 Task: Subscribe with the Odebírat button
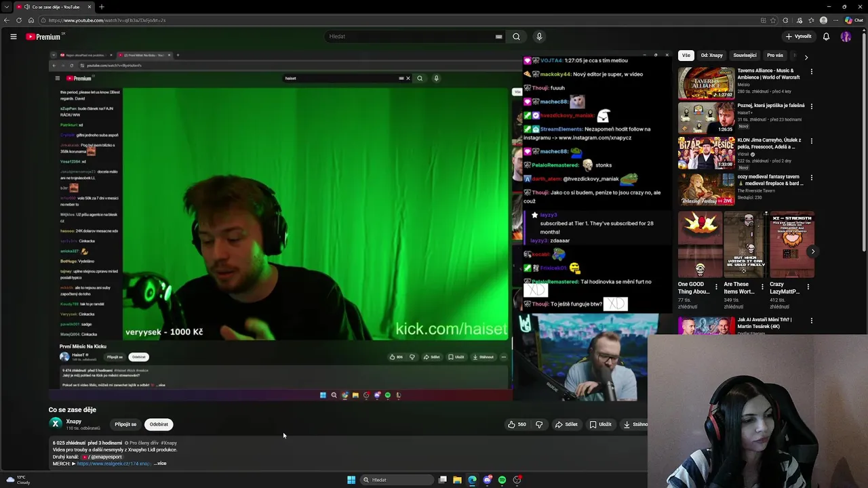click(x=159, y=424)
